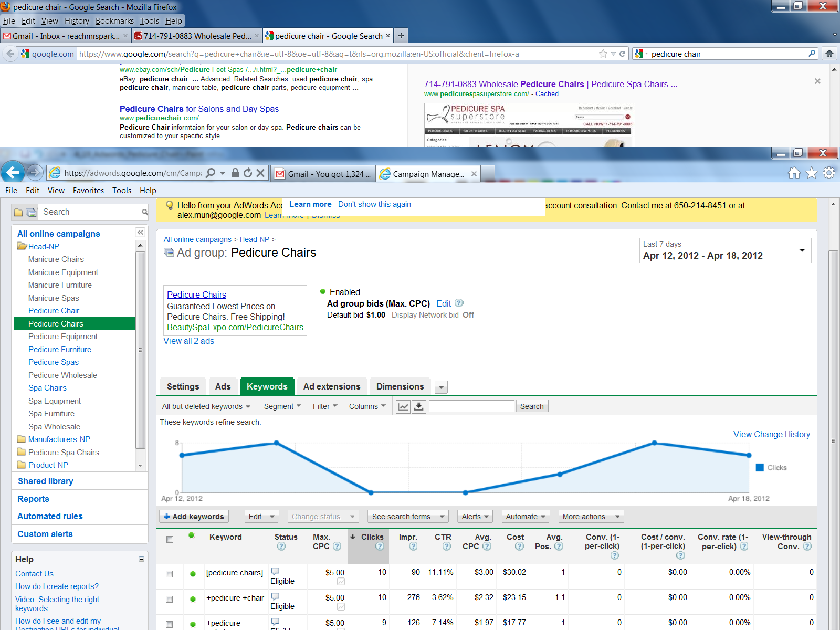Click the download report icon
Screen dimensions: 840x630
[x=419, y=406]
